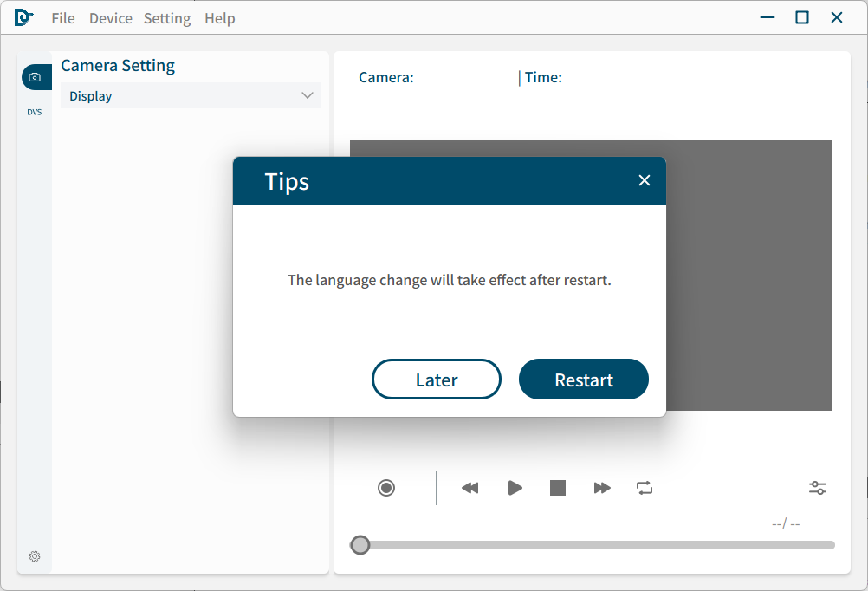Click the fast-forward icon
Image resolution: width=868 pixels, height=591 pixels.
(602, 488)
